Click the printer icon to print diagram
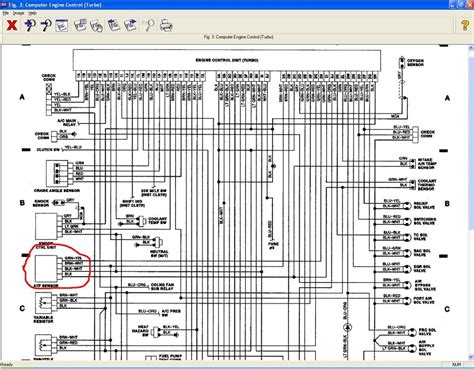This screenshot has height=369, width=474. pyautogui.click(x=166, y=25)
